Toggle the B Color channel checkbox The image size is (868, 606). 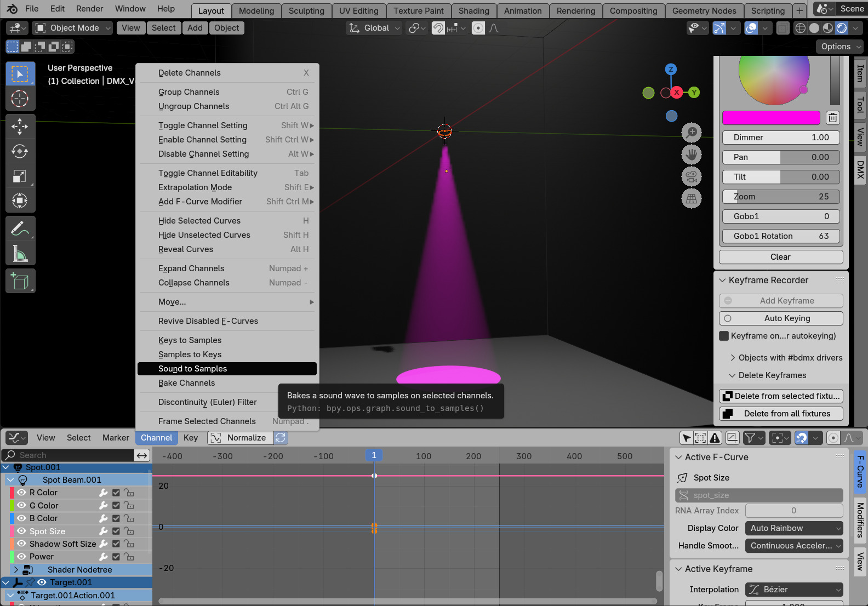click(116, 518)
